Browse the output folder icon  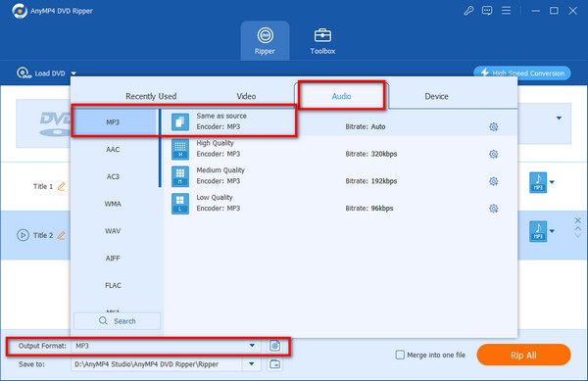pos(274,363)
